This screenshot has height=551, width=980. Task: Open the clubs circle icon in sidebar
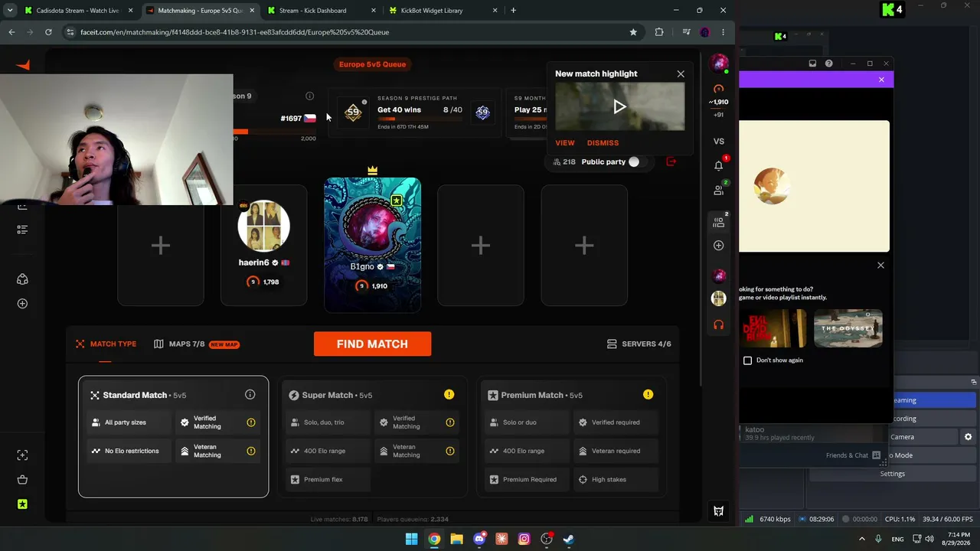[22, 279]
